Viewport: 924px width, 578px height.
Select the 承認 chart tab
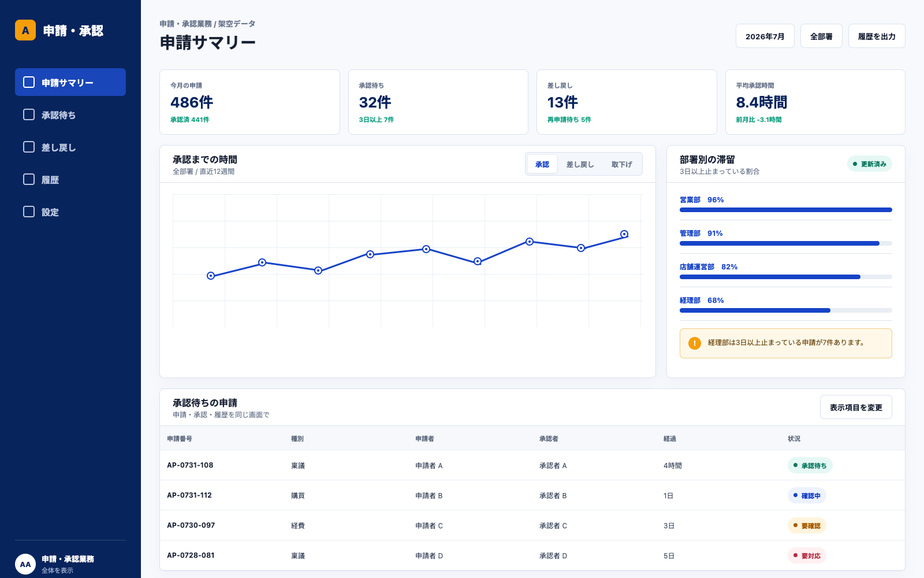[x=542, y=164]
